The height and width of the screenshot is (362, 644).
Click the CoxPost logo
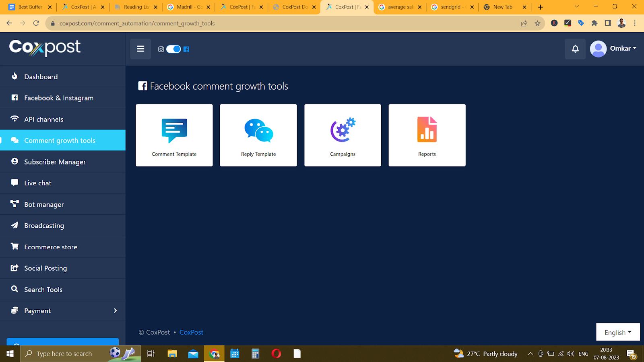tap(45, 48)
